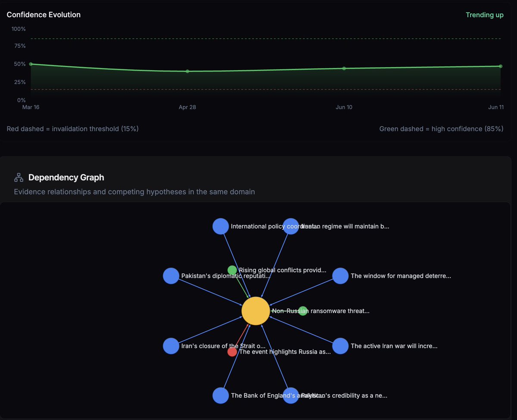
Task: Click the blue node active Iran war will increase
Action: (x=340, y=346)
